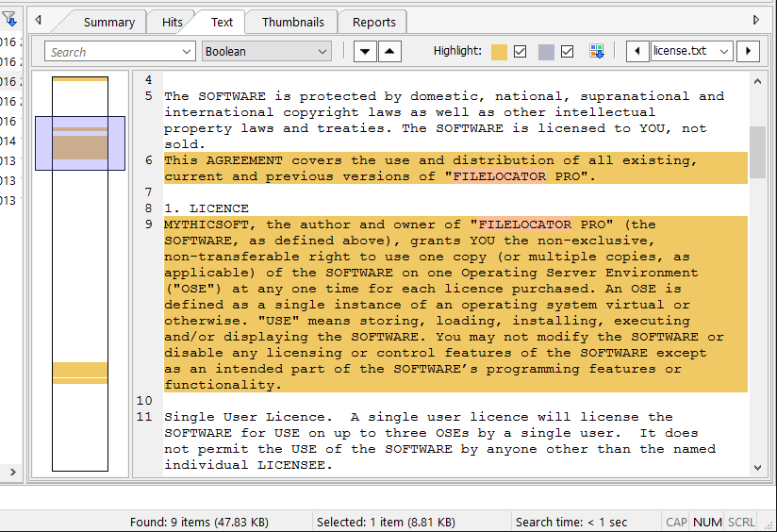The width and height of the screenshot is (777, 532).
Task: Click highlighted FILELOCATOR on line 6
Action: pos(500,176)
